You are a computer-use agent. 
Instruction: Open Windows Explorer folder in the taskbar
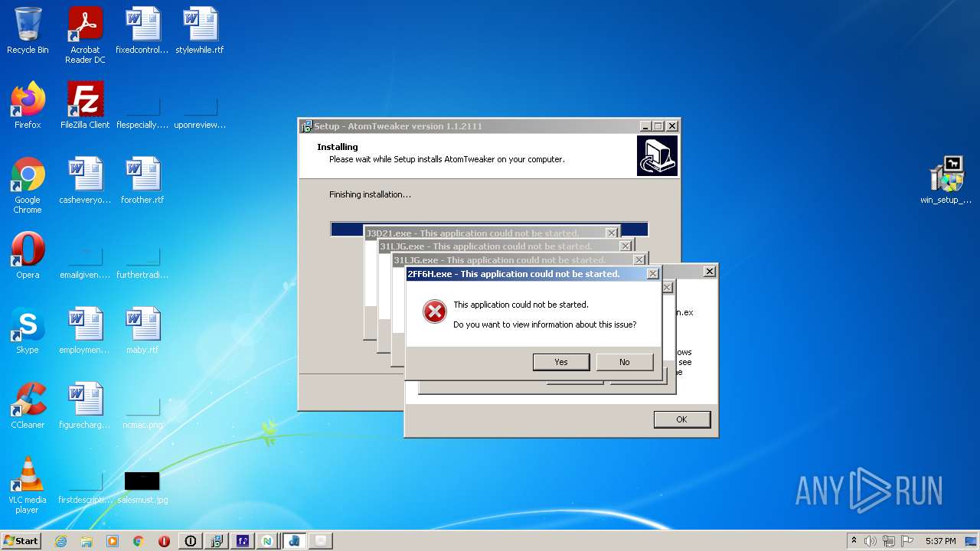(x=87, y=541)
